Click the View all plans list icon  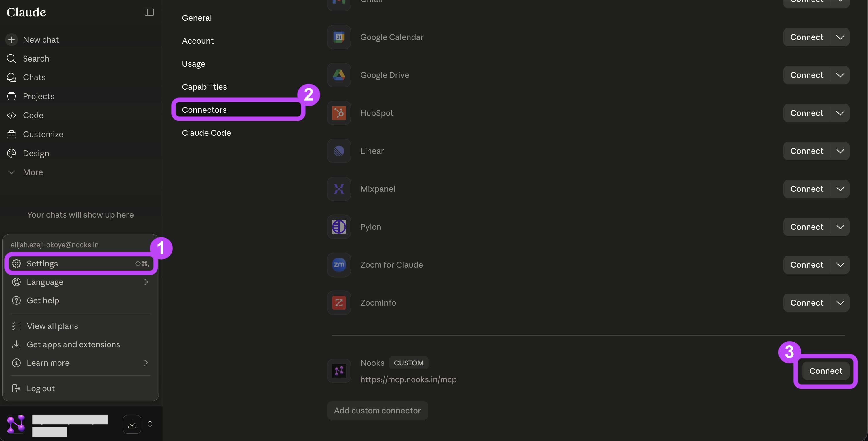pos(16,326)
